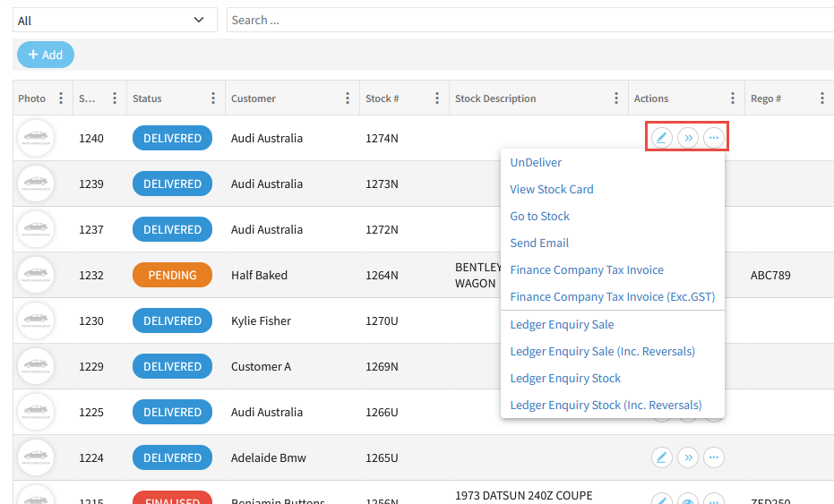Expand the All filter dropdown
Screen dimensions: 834x504
(x=114, y=21)
